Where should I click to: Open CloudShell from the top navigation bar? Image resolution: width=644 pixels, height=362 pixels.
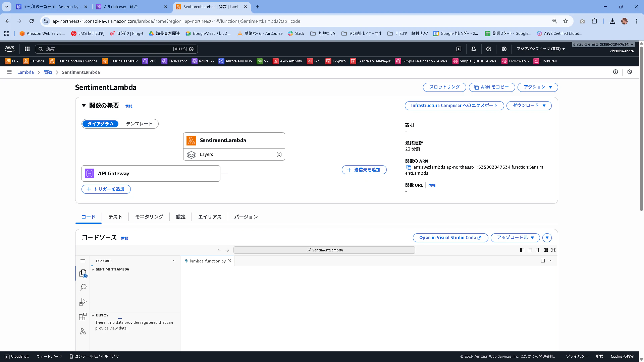(x=459, y=49)
